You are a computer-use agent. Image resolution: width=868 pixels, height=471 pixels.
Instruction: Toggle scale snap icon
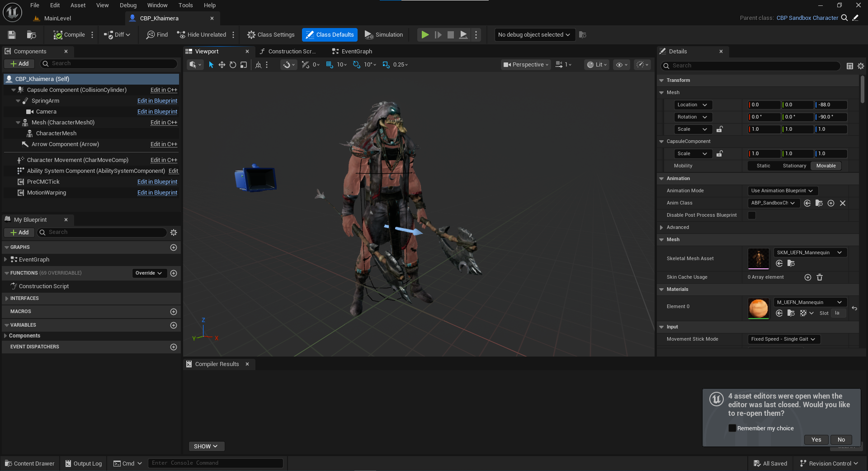point(386,65)
